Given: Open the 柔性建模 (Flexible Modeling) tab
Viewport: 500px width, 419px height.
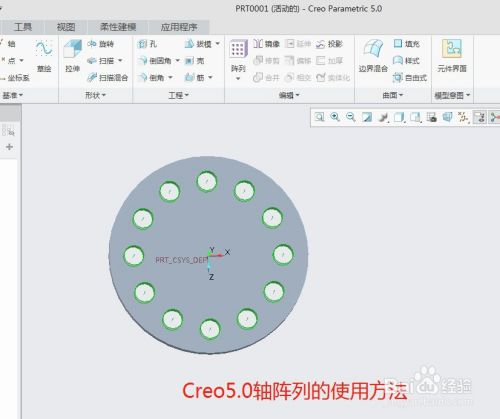Looking at the screenshot, I should coord(118,27).
